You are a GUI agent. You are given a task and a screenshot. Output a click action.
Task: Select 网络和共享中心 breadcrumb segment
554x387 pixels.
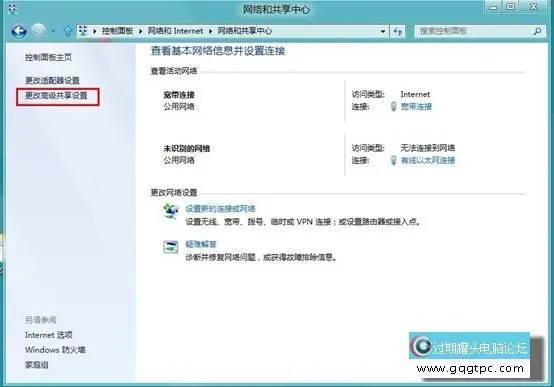244,31
